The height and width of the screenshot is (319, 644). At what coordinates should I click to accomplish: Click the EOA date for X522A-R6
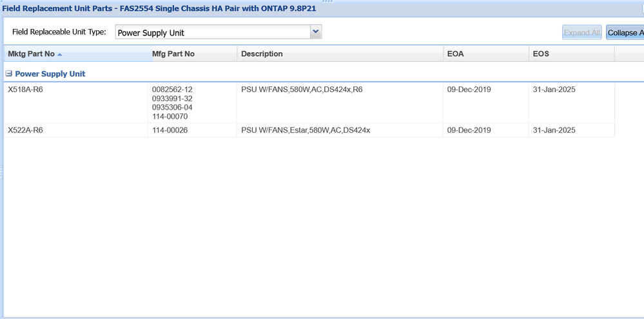click(x=469, y=130)
